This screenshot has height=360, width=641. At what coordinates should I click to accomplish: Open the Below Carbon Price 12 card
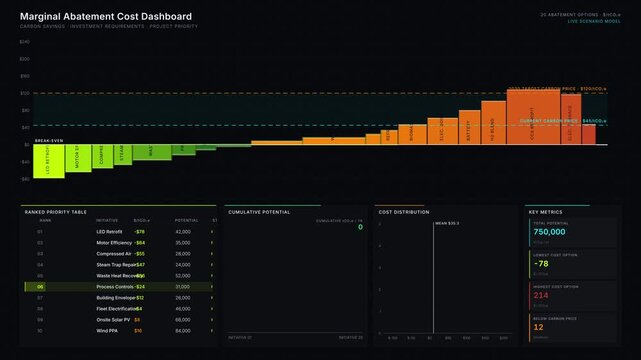[573, 328]
